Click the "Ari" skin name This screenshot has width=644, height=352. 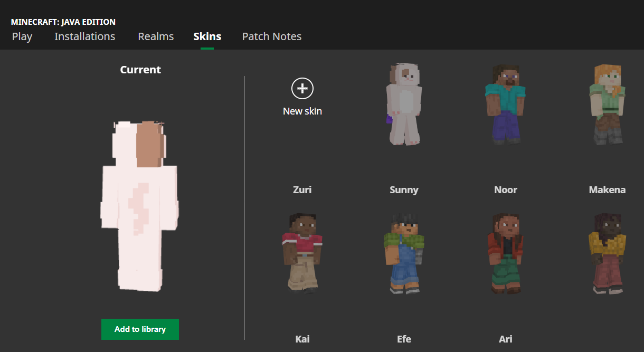pyautogui.click(x=506, y=339)
